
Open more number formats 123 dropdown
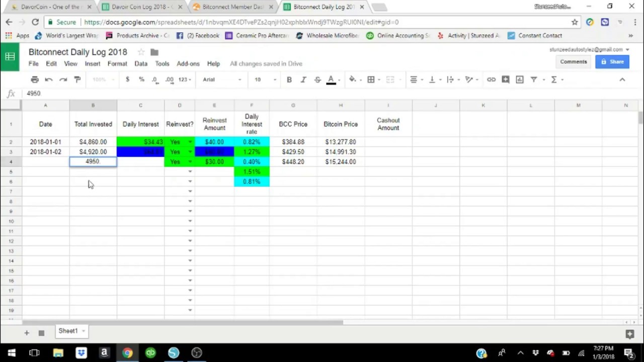point(185,79)
